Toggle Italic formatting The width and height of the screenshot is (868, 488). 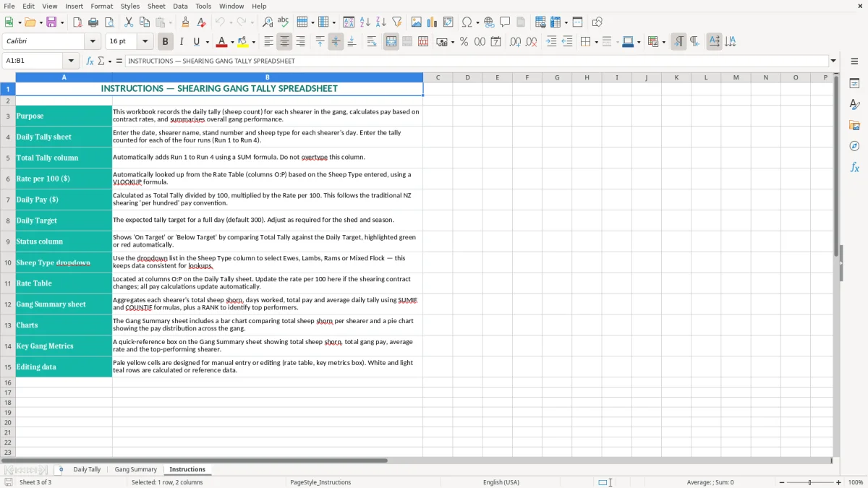click(x=181, y=42)
